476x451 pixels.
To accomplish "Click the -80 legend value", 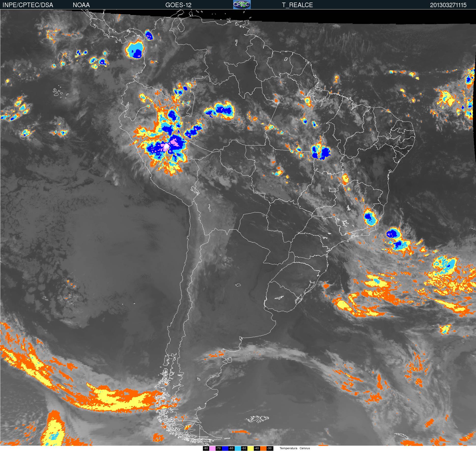I will pos(206,448).
